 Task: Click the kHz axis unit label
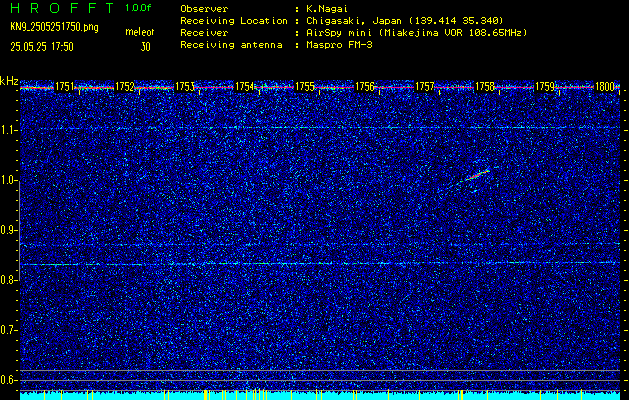[9, 81]
